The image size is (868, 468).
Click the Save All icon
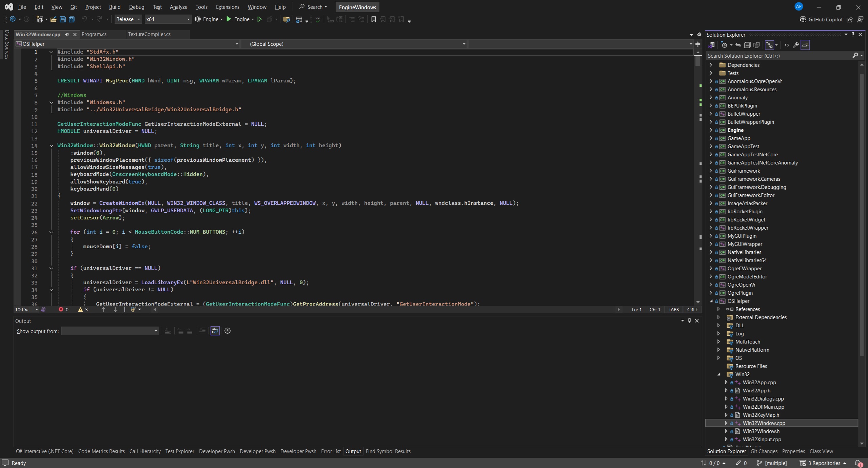pyautogui.click(x=72, y=19)
